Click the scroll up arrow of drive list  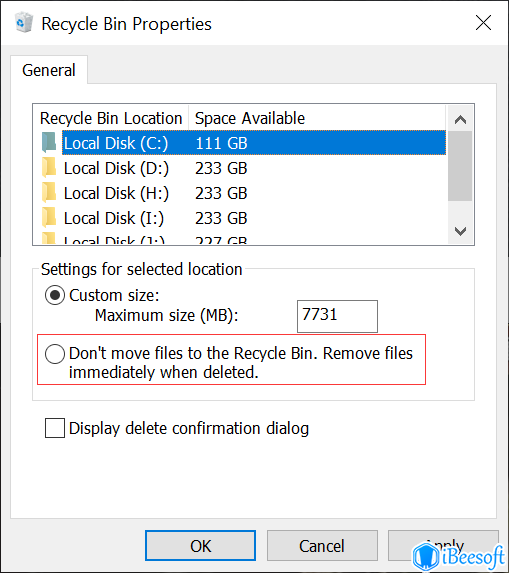point(460,119)
